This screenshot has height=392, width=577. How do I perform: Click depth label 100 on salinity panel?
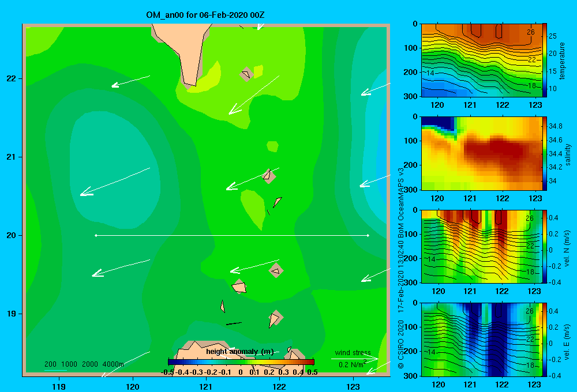click(411, 141)
